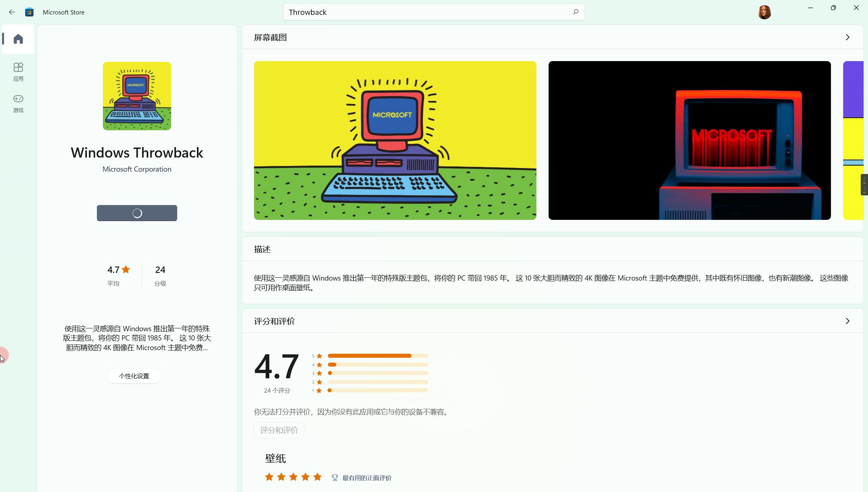Image resolution: width=868 pixels, height=492 pixels.
Task: Click the disabled 评分和评价 button
Action: point(279,430)
